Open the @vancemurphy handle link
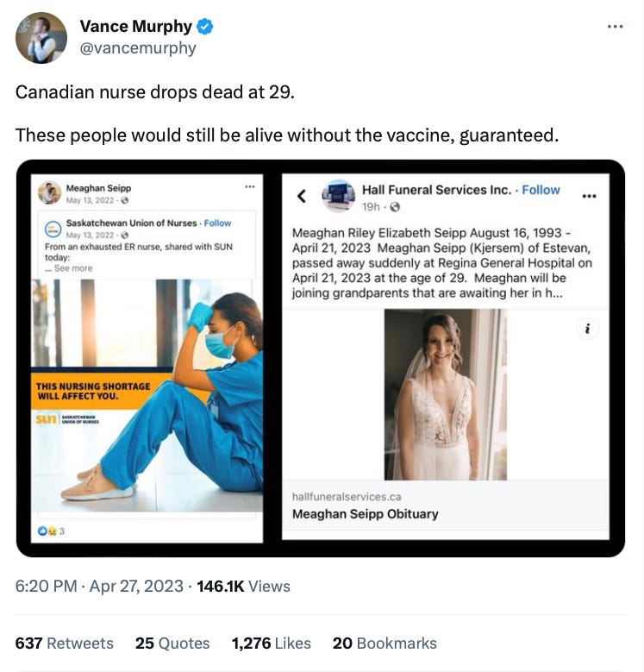Screen dimensions: 644x672 point(138,48)
